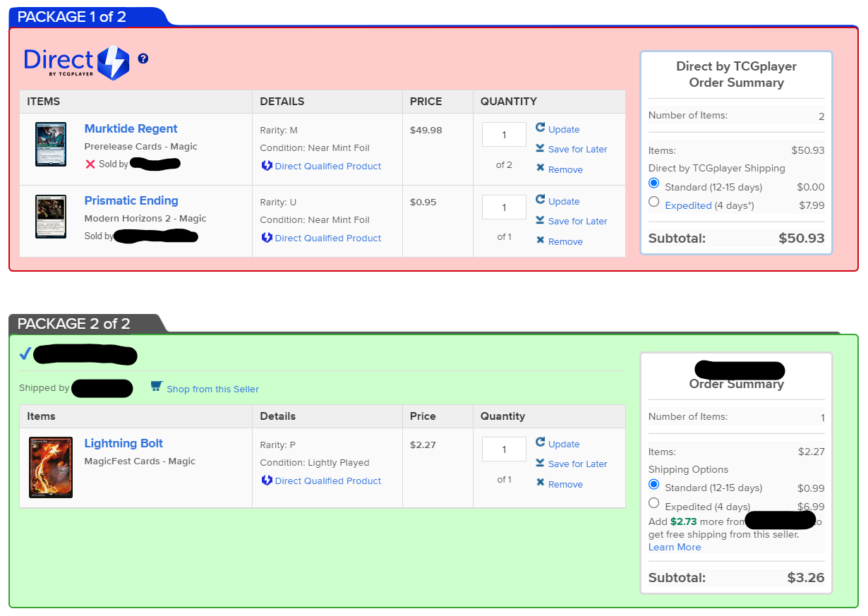868x616 pixels.
Task: Click the $0.95 price of Prismatic Ending
Action: pyautogui.click(x=423, y=202)
